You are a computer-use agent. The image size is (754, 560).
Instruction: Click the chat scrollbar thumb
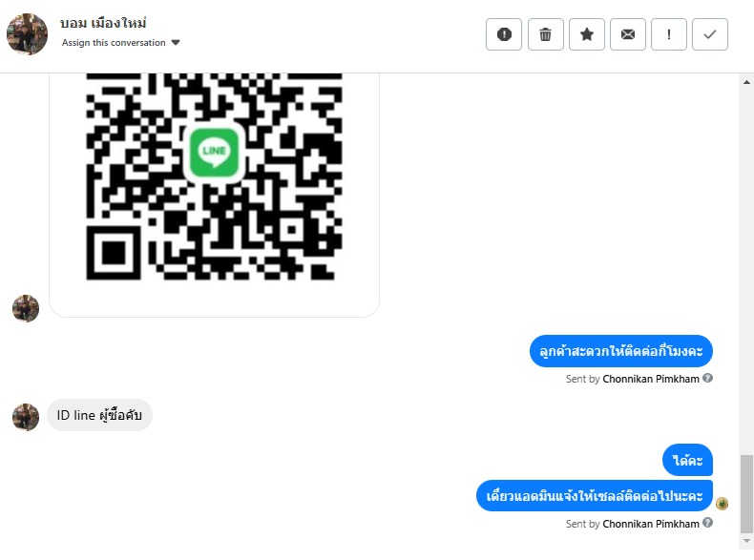[746, 493]
